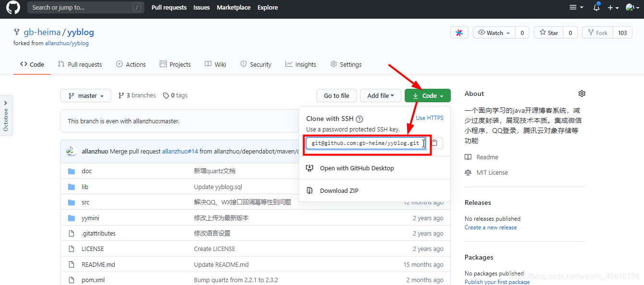Open the yymini folder
644x285 pixels.
coord(90,218)
